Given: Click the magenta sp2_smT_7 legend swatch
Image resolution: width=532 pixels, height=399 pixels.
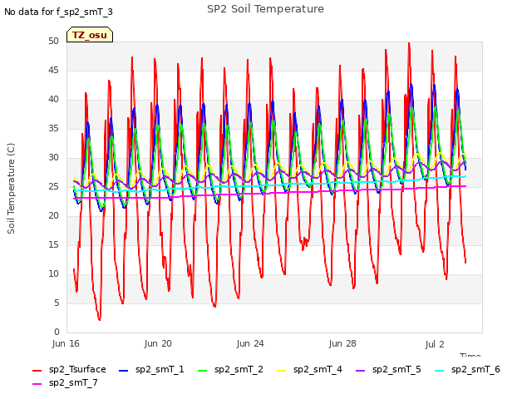Looking at the screenshot, I should (37, 384).
